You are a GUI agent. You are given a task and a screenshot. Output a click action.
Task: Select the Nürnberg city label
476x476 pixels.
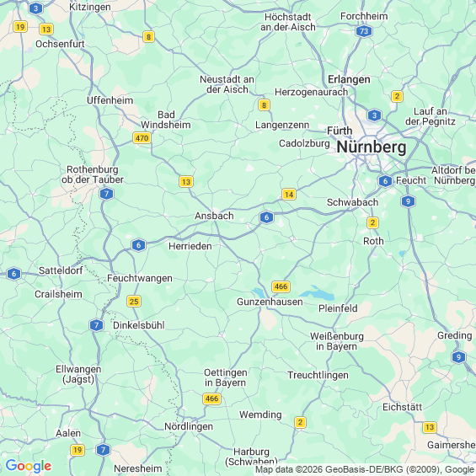(372, 147)
